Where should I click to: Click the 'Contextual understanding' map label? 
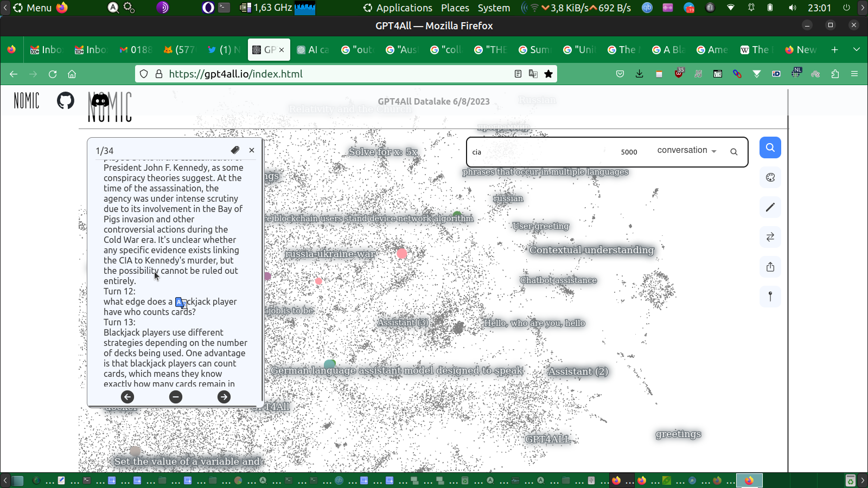(x=591, y=250)
